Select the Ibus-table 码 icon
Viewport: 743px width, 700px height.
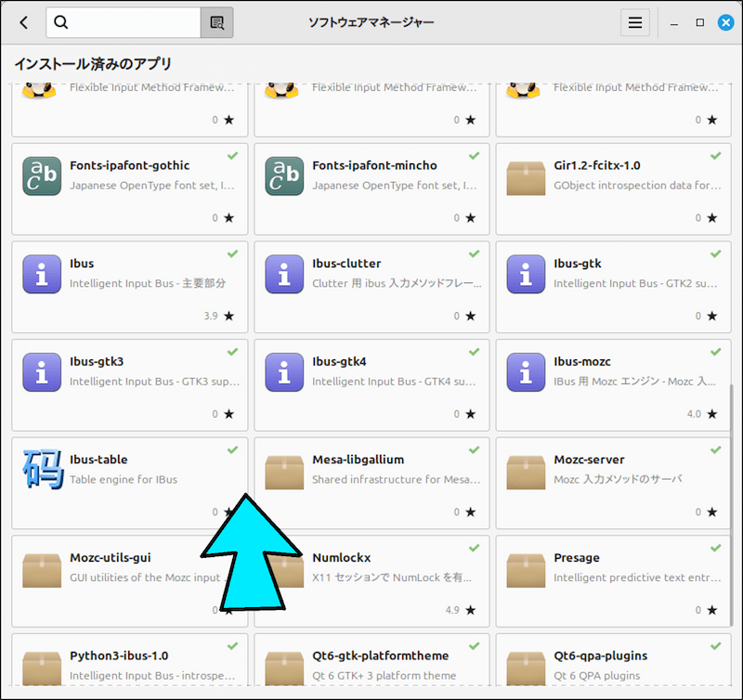41,470
